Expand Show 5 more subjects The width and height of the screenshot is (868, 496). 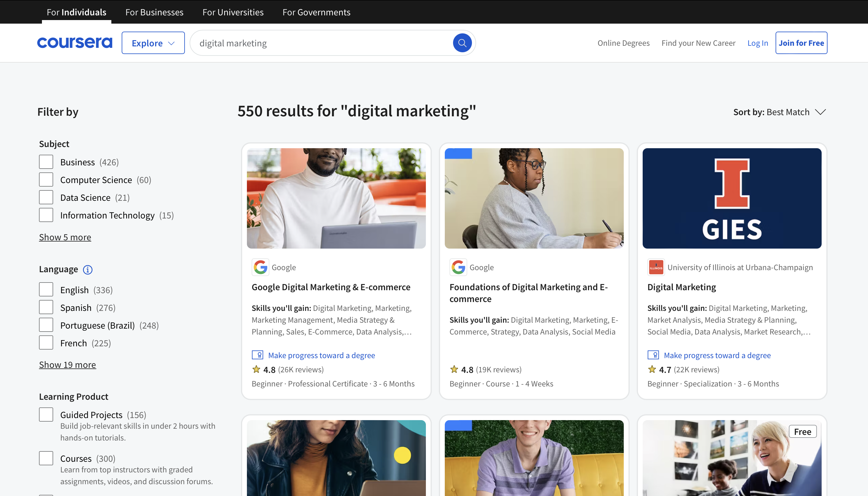pos(65,237)
